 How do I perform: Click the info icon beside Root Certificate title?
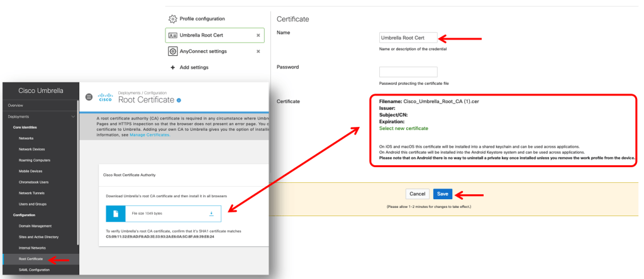point(179,100)
